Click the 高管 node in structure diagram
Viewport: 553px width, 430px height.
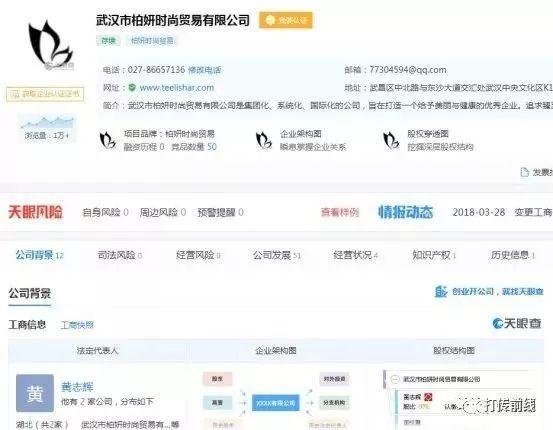(217, 402)
